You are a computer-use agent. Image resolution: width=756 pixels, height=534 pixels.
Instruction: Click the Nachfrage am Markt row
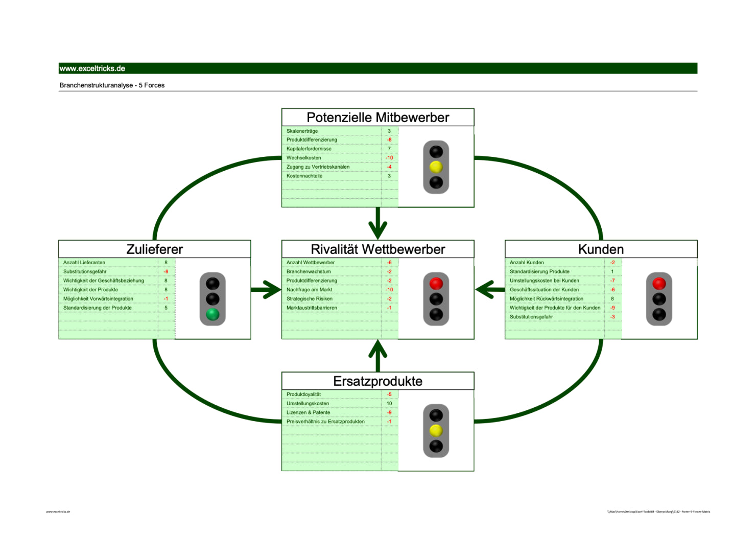pos(310,290)
